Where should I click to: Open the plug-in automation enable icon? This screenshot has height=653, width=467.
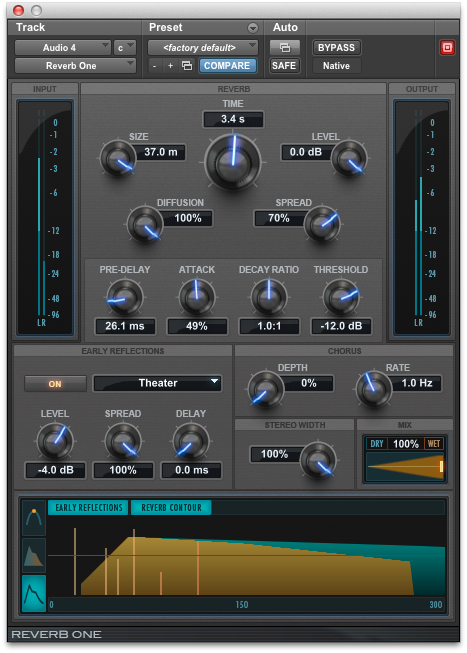pyautogui.click(x=285, y=47)
